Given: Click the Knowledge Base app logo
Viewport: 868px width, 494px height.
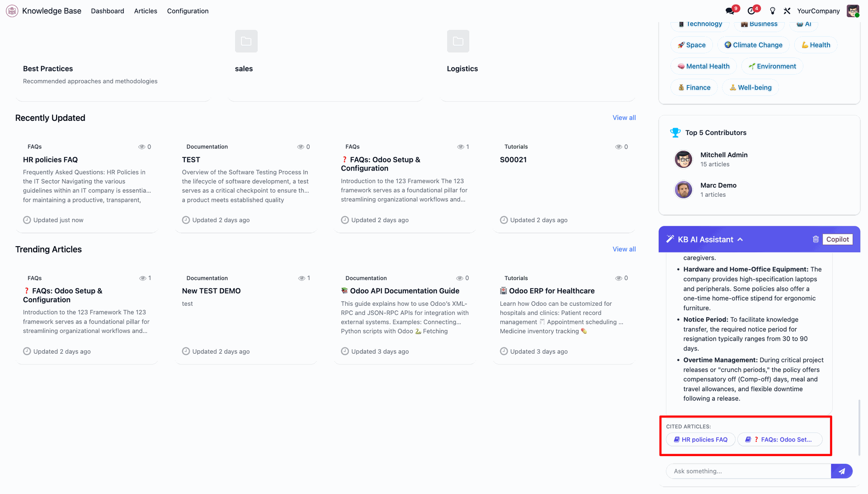Looking at the screenshot, I should point(12,11).
